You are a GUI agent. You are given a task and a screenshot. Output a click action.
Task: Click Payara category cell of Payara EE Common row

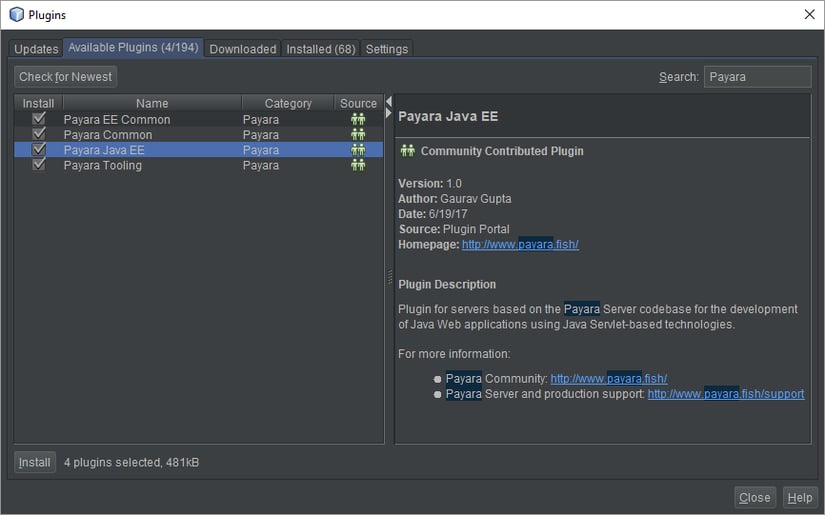[x=261, y=119]
